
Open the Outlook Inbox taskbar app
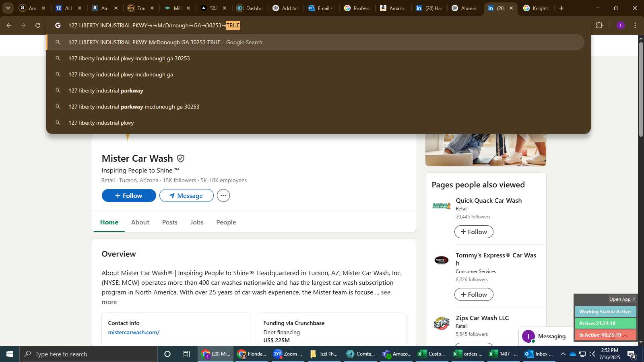pyautogui.click(x=539, y=354)
